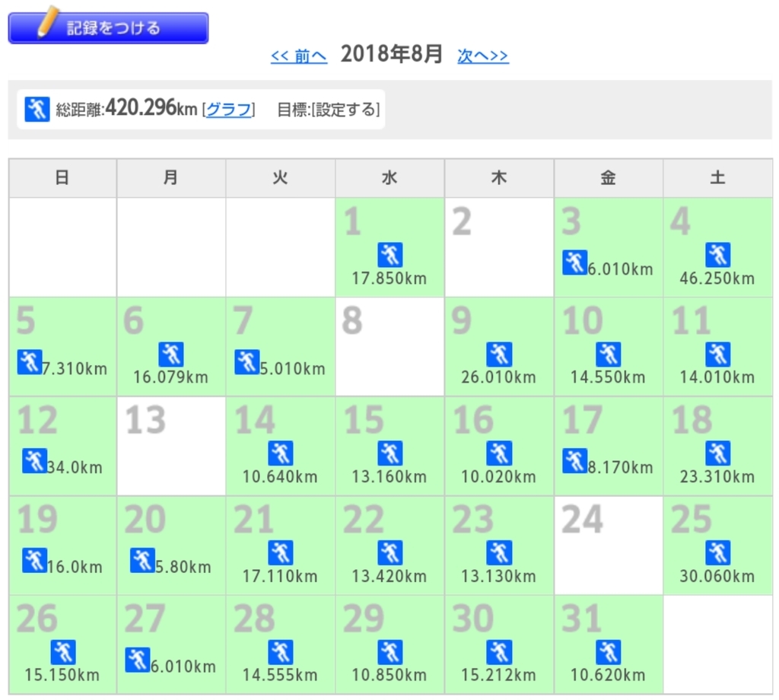
Task: Click the empty date number 8
Action: click(x=351, y=320)
